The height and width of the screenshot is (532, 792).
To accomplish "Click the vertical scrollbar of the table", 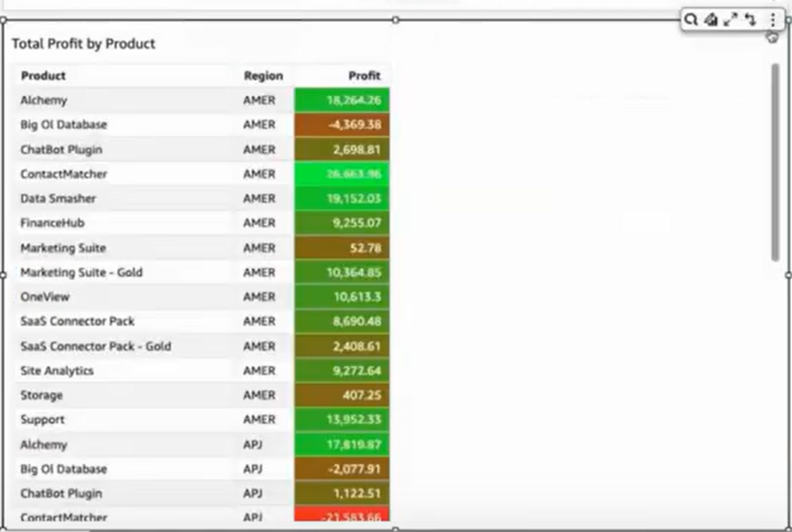I will click(775, 163).
